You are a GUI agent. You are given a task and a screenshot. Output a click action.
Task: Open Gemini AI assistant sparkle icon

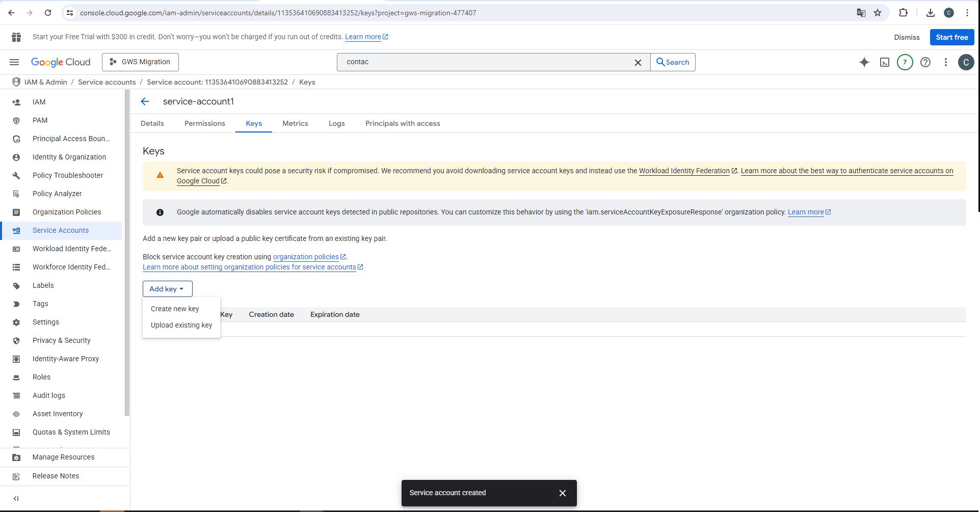pos(864,62)
